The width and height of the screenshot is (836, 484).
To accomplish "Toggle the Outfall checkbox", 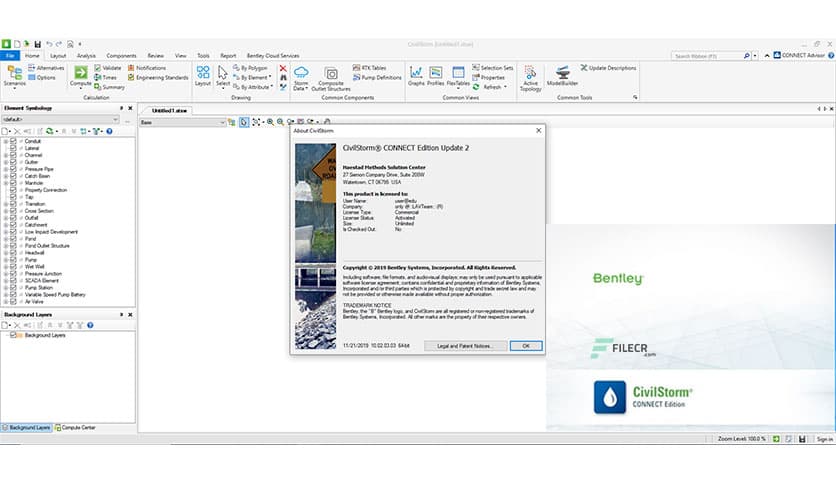I will (13, 217).
